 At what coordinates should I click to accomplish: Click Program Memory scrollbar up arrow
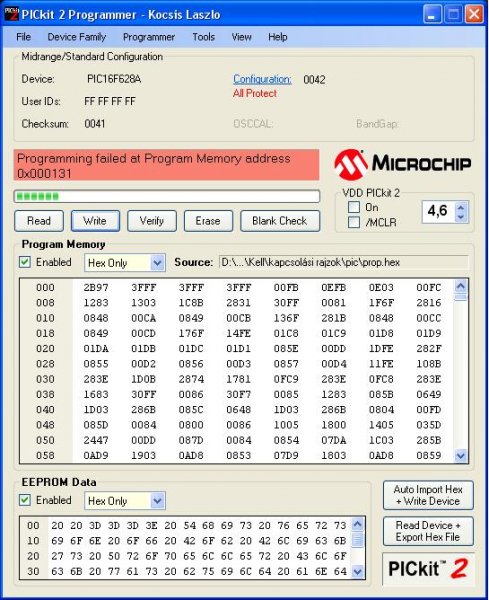click(x=461, y=285)
